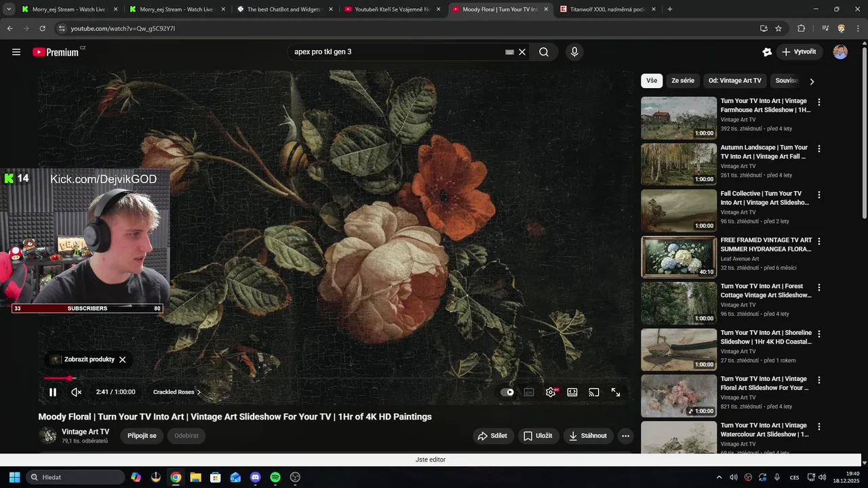Select the Od: Vintage Art TV chip
868x488 pixels.
click(735, 81)
